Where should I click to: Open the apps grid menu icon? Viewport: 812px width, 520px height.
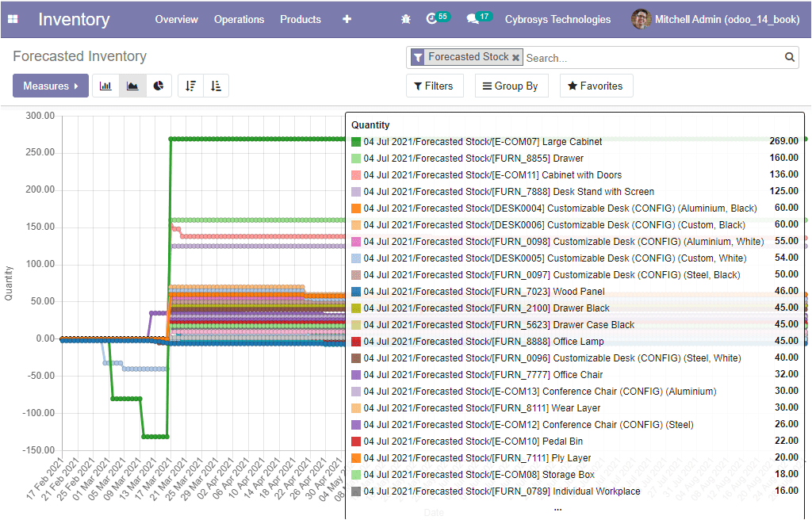tap(13, 19)
